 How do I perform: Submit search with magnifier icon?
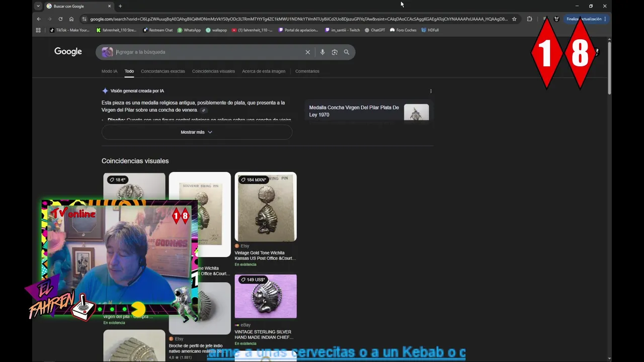pos(347,52)
